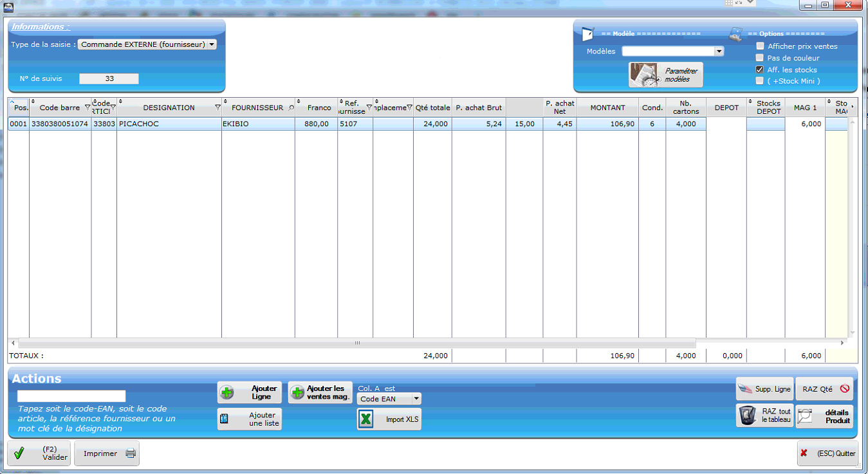Click Ajouter les ventes mag. plus icon
868x474 pixels.
click(297, 393)
